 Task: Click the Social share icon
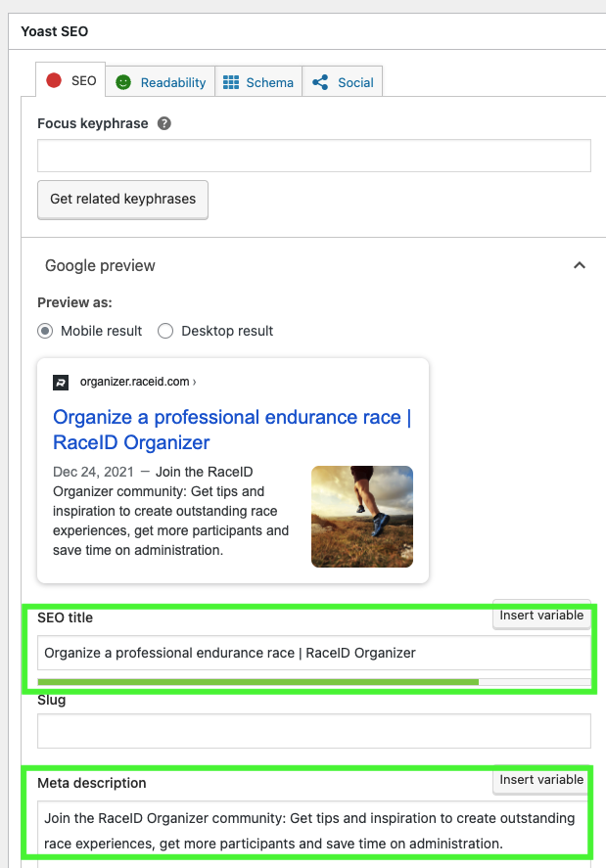[320, 82]
